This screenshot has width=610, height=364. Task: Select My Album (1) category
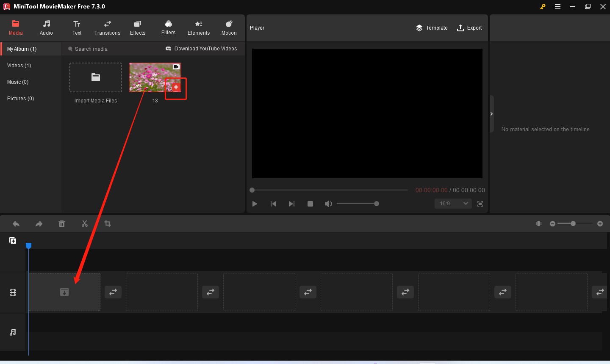31,49
